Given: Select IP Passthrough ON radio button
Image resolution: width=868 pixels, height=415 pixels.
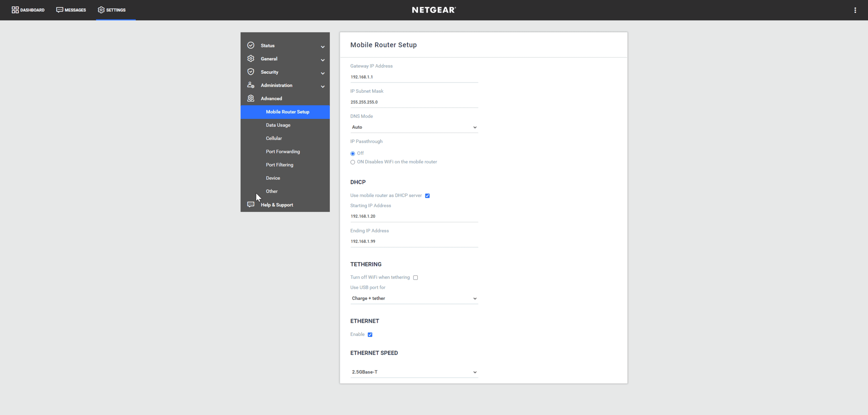Looking at the screenshot, I should click(353, 162).
